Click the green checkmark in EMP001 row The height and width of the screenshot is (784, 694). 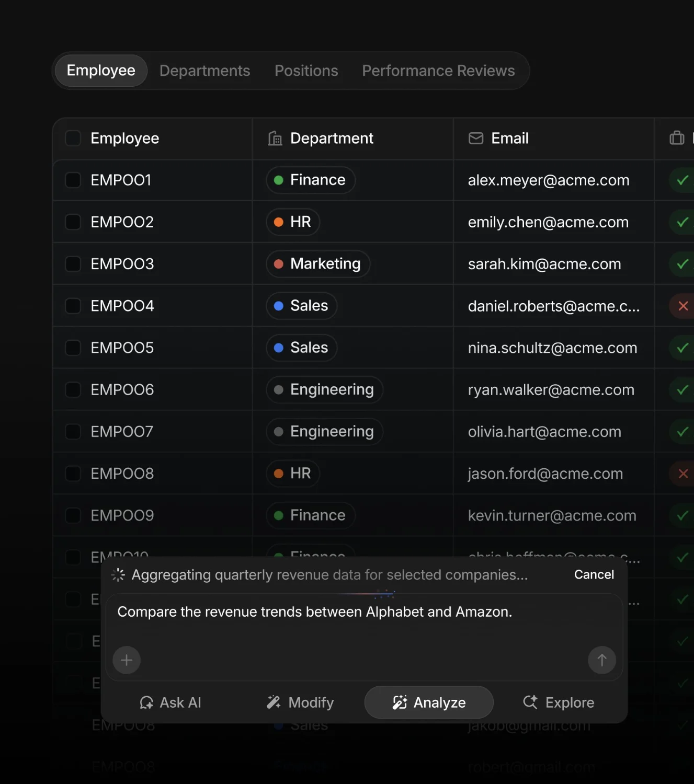coord(682,180)
